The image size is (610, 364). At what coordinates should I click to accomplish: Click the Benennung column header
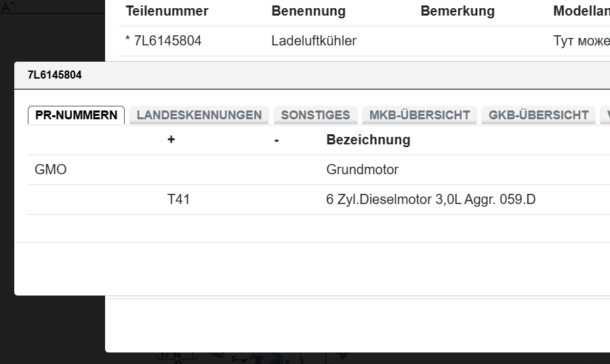pyautogui.click(x=308, y=12)
